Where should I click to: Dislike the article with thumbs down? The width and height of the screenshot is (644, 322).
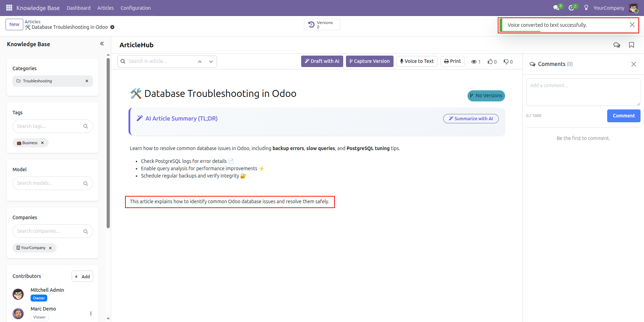point(508,62)
